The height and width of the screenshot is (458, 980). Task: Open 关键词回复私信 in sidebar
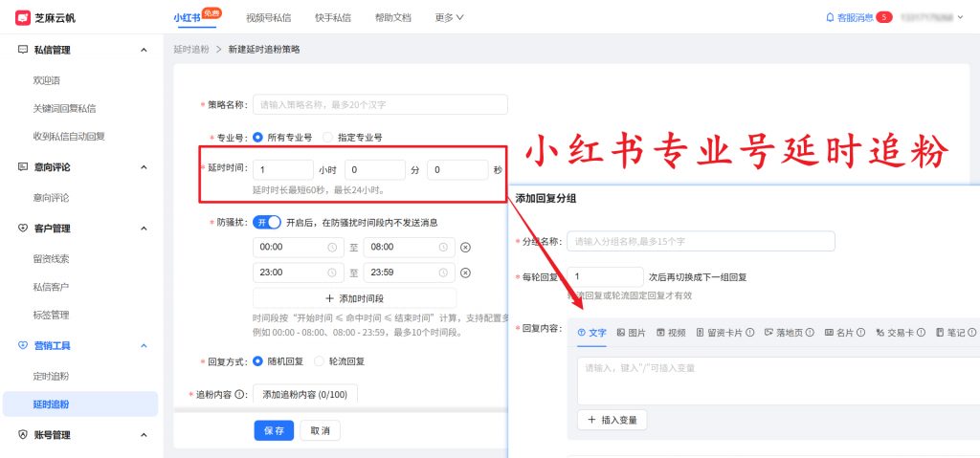(x=64, y=109)
